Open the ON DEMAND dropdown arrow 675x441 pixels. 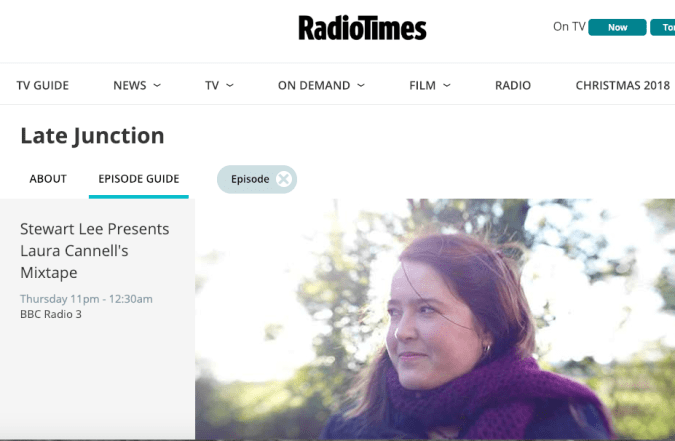pos(361,86)
